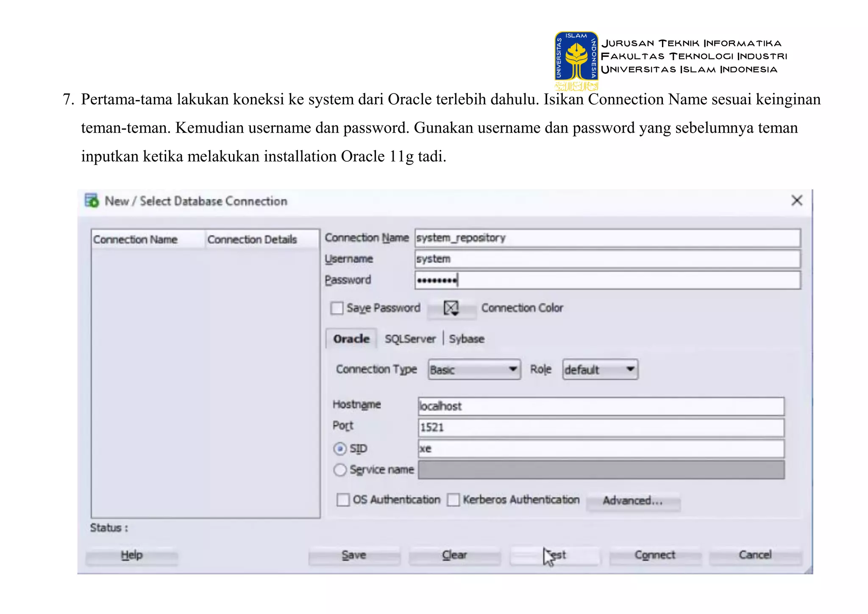Screen dimensions: 868x614
Task: Switch to the Oracle tab
Action: (x=351, y=339)
